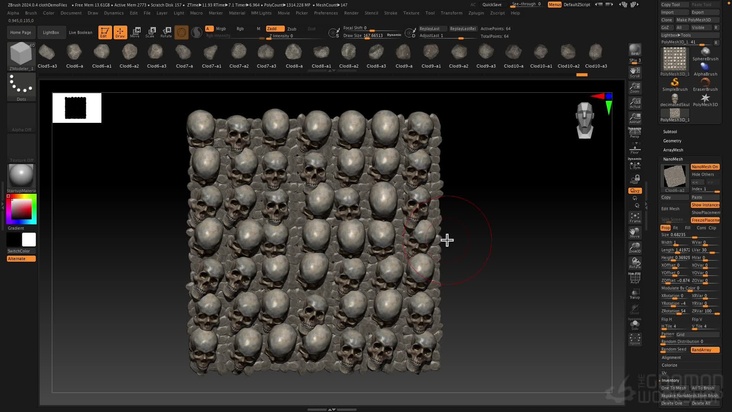This screenshot has width=732, height=412.
Task: Click the white secondary color swatch
Action: pyautogui.click(x=28, y=239)
